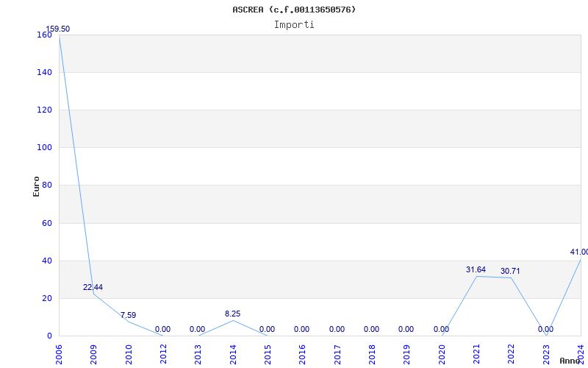Pick year 2012 on the x-axis
588x368 pixels.
163,355
